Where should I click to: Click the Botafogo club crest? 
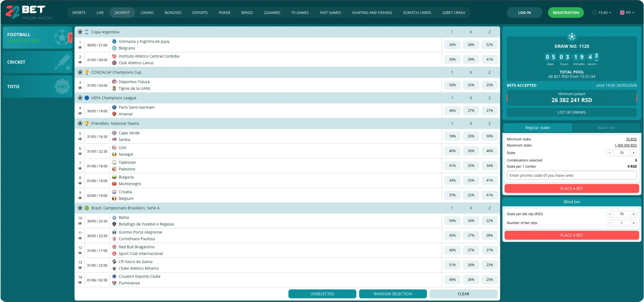click(114, 224)
